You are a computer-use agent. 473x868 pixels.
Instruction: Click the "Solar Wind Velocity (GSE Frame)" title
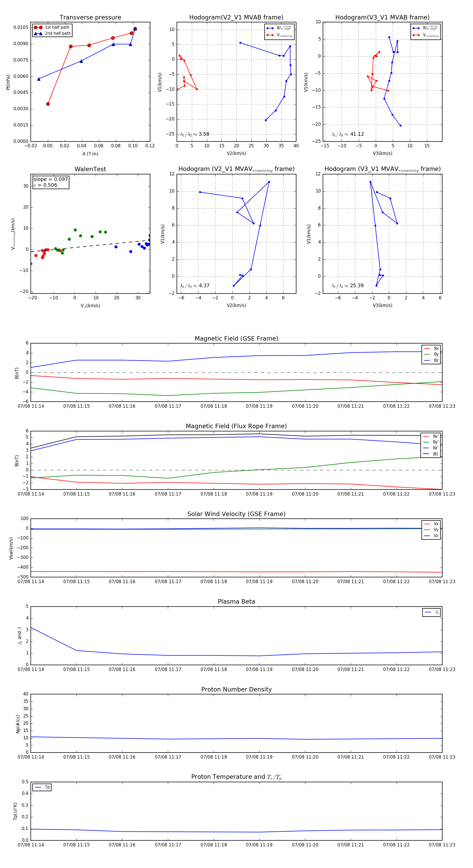point(236,514)
